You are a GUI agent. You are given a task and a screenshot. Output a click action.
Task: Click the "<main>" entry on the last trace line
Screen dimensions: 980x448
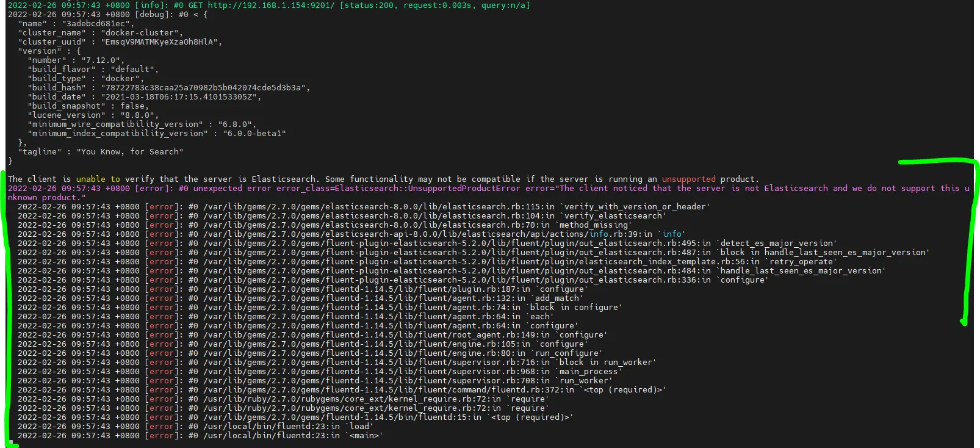(364, 436)
